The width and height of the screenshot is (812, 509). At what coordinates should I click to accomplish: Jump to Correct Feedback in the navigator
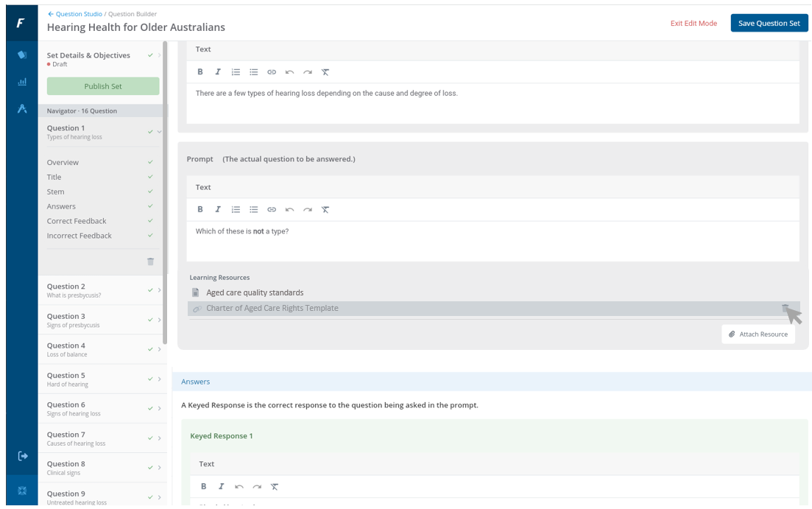(77, 221)
